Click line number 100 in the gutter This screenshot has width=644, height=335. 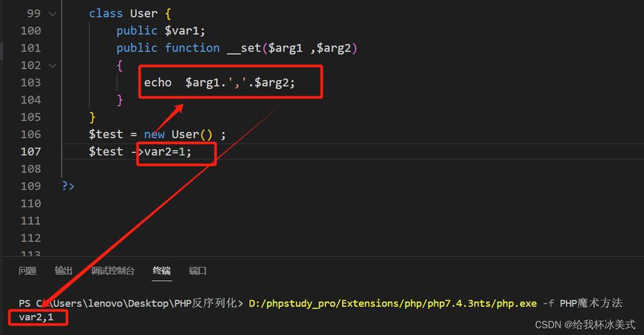point(31,31)
